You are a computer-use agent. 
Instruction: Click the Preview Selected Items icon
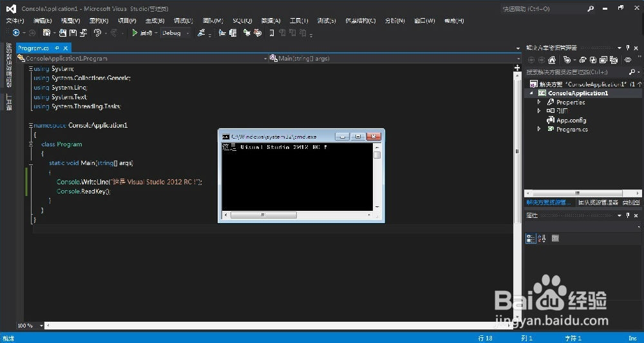click(628, 60)
